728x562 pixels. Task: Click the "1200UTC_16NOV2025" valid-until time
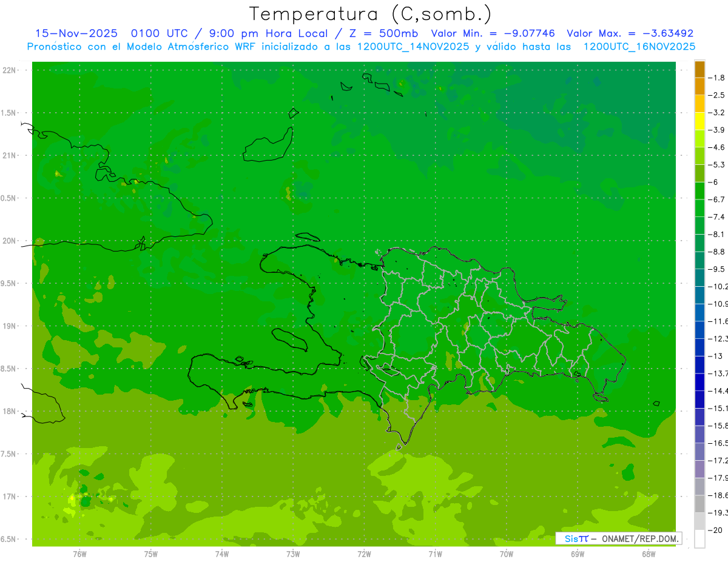pos(639,47)
